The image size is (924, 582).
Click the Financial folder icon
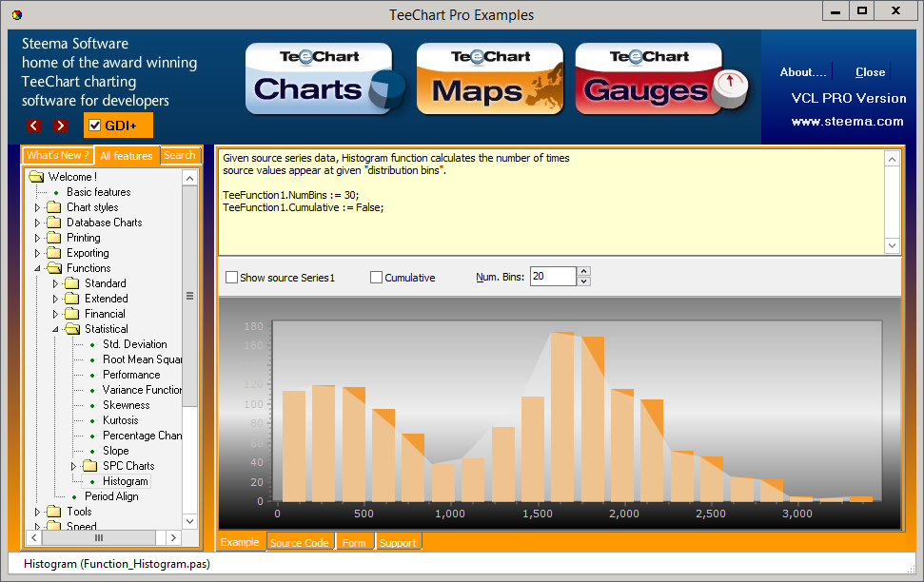tap(72, 314)
